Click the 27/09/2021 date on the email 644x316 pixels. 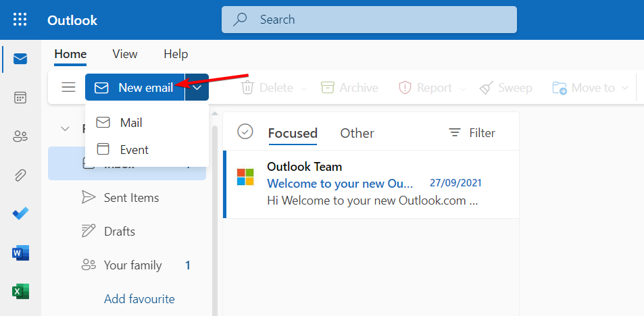[455, 183]
